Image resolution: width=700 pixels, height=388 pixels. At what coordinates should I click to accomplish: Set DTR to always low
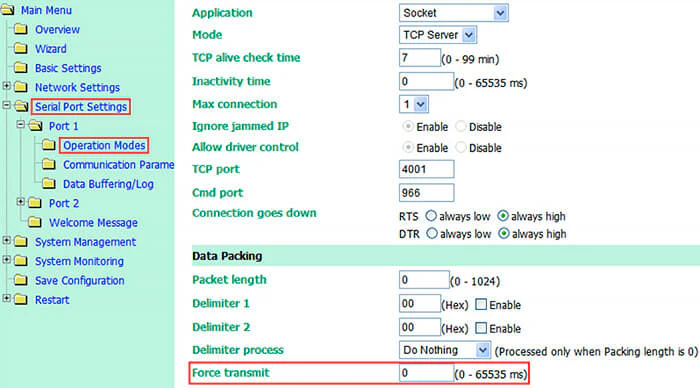click(432, 234)
